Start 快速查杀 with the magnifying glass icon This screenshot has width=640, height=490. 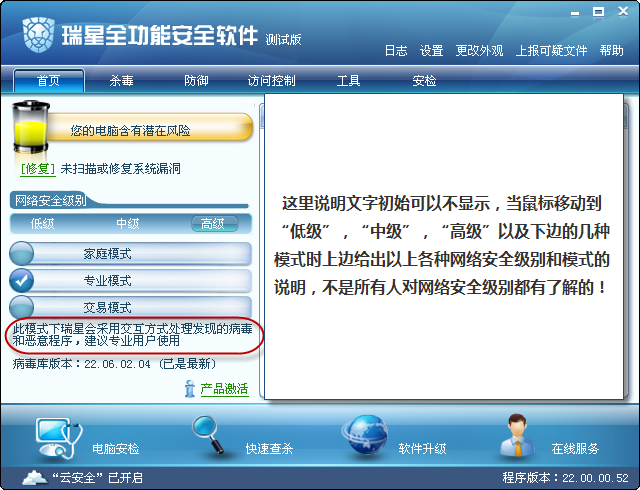point(209,434)
